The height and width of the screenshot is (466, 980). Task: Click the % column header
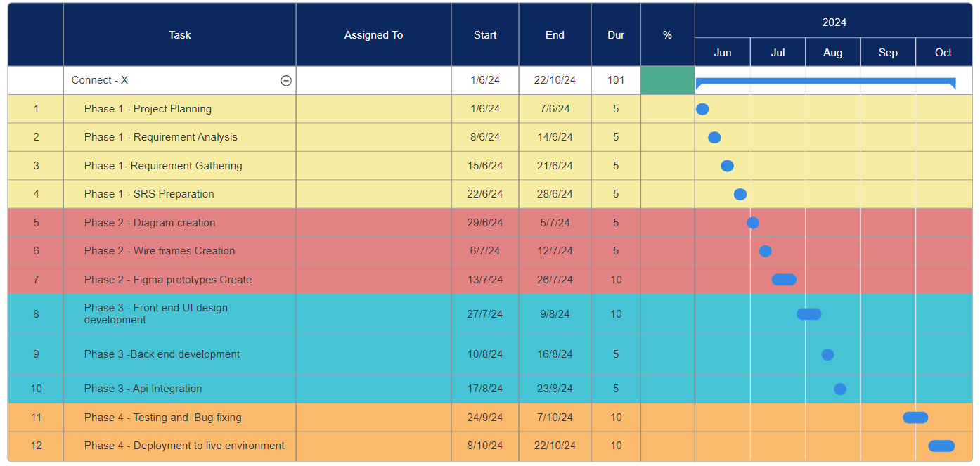668,34
